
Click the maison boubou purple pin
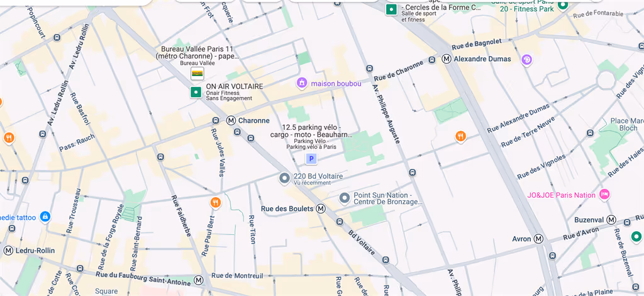click(x=302, y=83)
